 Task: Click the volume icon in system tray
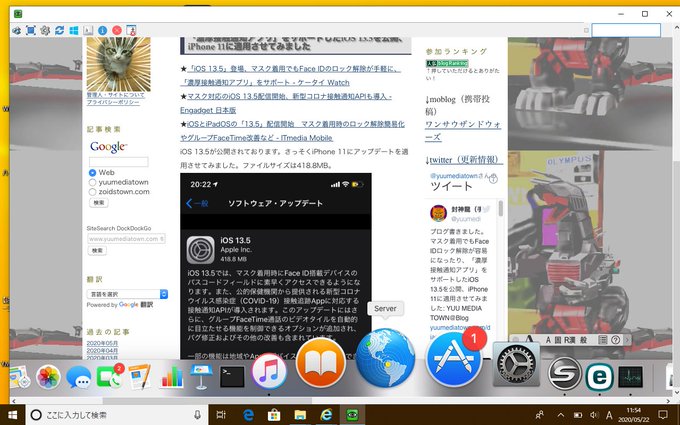[x=594, y=415]
